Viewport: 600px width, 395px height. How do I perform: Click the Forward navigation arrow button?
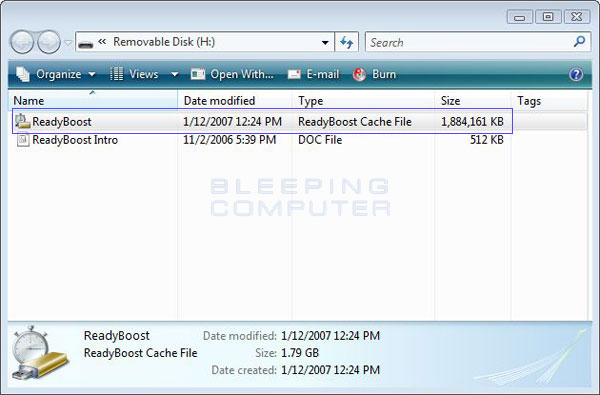(x=49, y=42)
